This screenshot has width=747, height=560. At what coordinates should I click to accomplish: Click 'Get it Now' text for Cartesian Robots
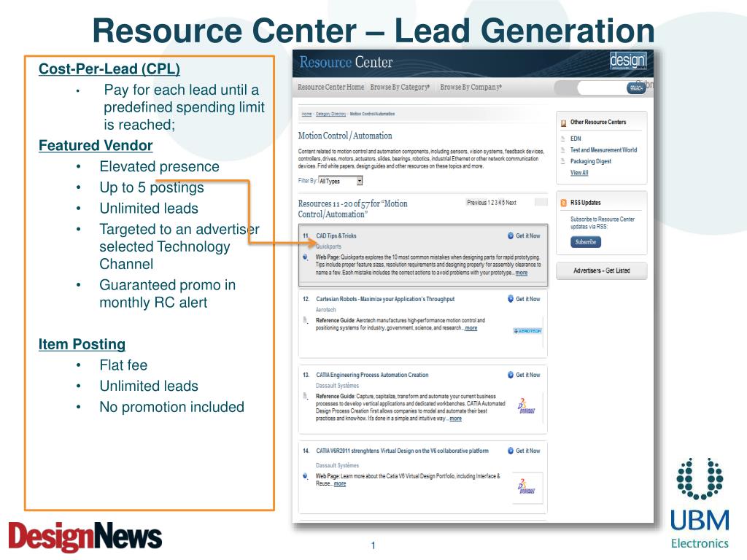click(x=528, y=299)
